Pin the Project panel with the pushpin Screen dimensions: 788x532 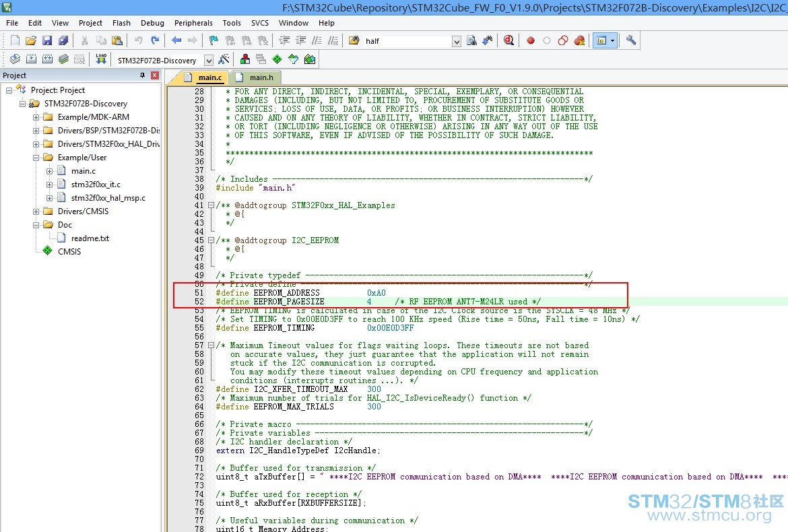(x=142, y=75)
